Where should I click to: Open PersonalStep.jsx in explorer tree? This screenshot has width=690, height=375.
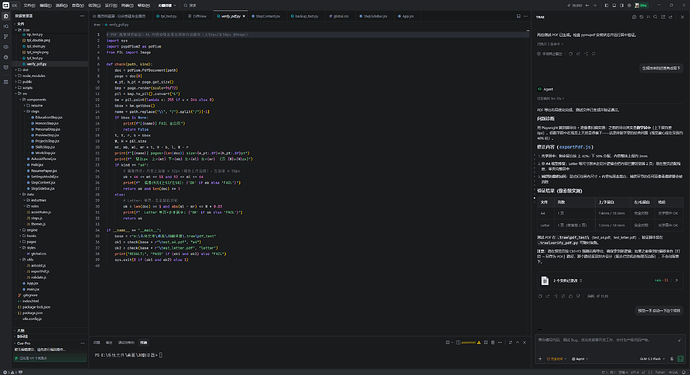(48, 129)
